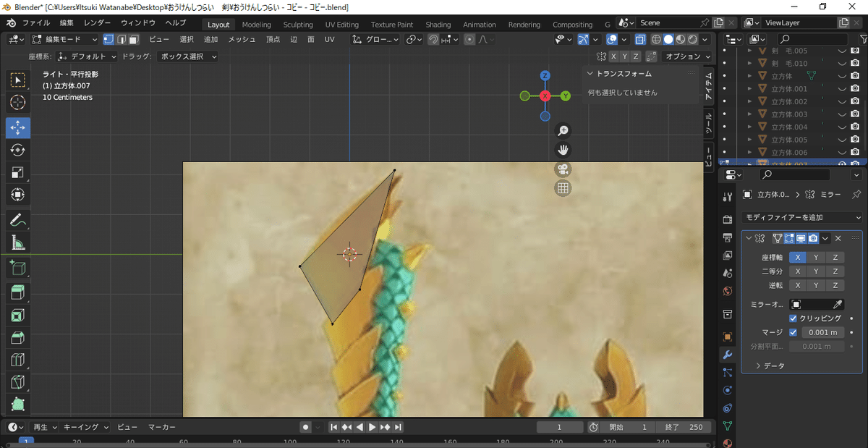Screen dimensions: 868x448
Task: Select the Poly Build tool
Action: 18,405
